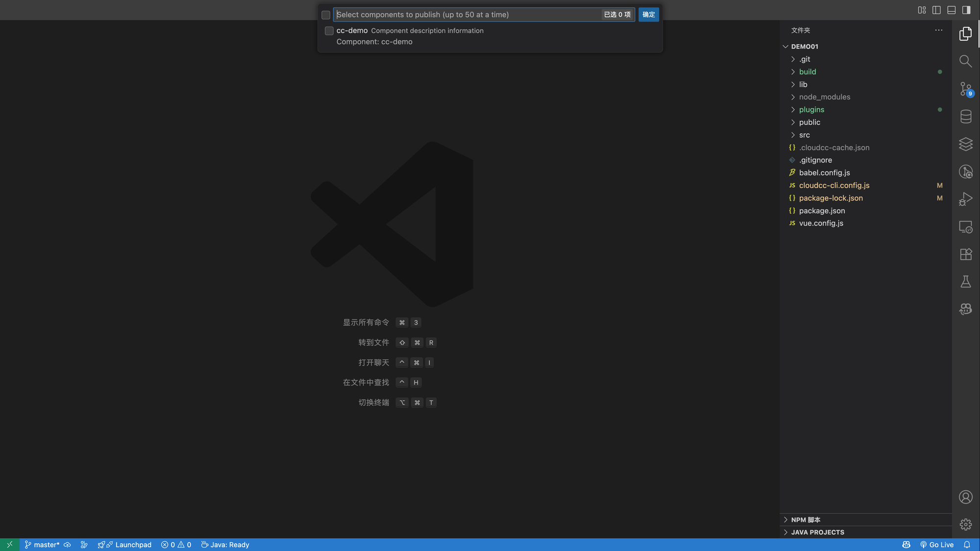Expand the src folder
980x551 pixels.
(804, 135)
